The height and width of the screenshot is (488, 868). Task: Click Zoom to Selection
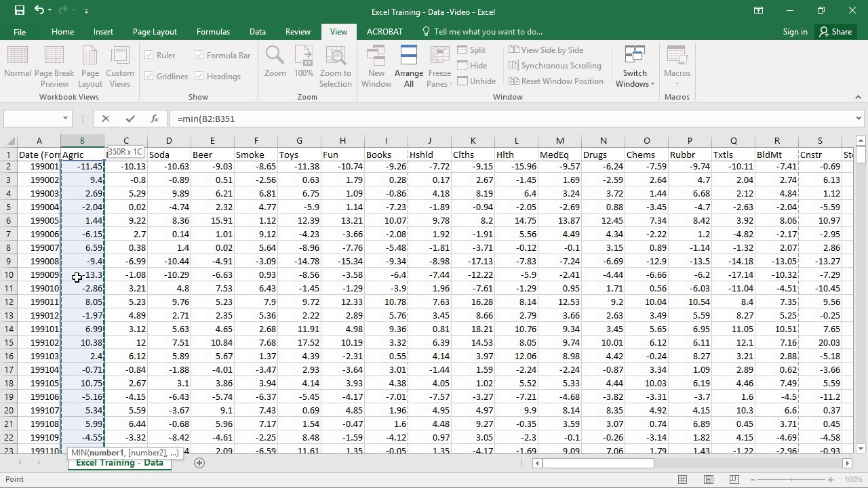point(336,67)
